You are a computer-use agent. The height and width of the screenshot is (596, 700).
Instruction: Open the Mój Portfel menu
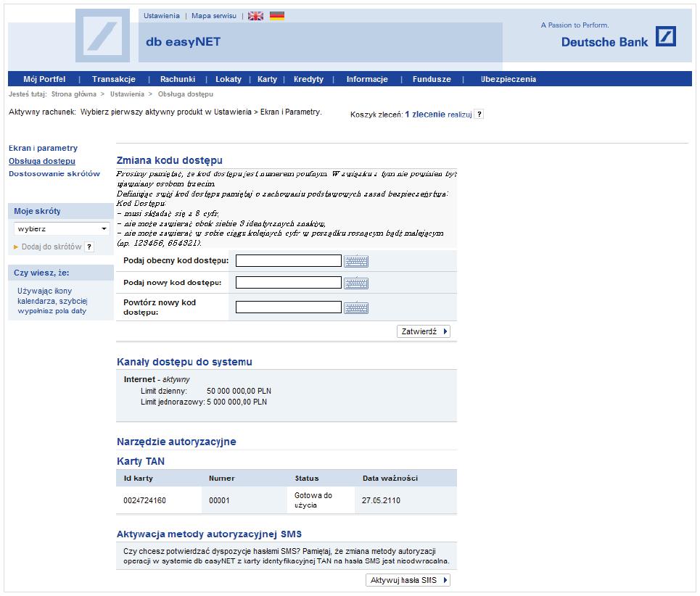point(44,79)
